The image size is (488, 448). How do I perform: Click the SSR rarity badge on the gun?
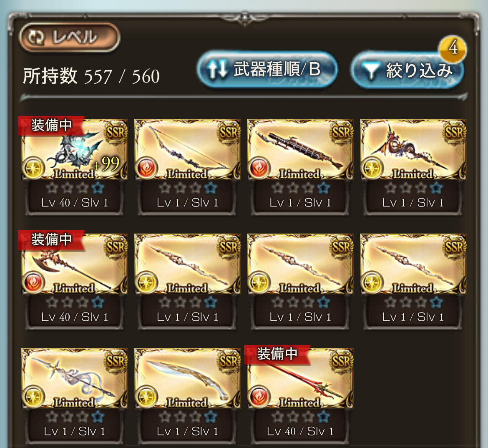click(x=342, y=133)
